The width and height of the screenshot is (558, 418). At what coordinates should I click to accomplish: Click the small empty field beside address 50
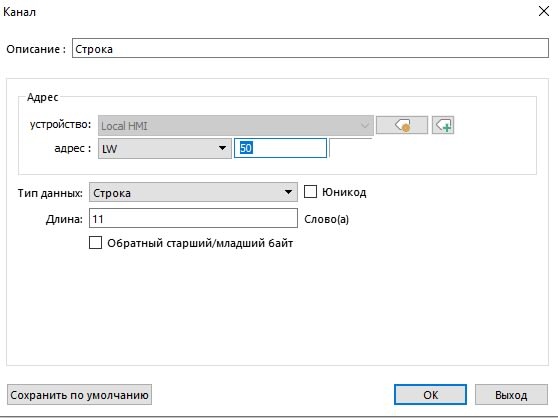[x=351, y=148]
